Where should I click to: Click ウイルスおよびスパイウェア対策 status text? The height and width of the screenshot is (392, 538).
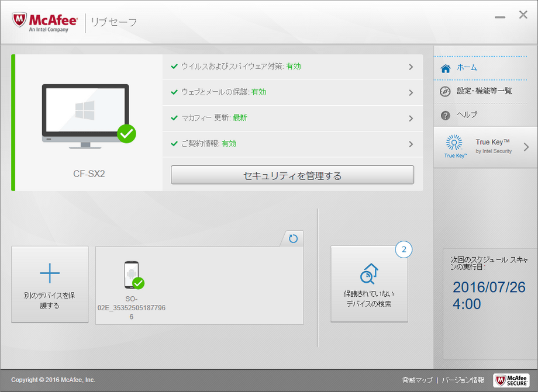point(241,66)
